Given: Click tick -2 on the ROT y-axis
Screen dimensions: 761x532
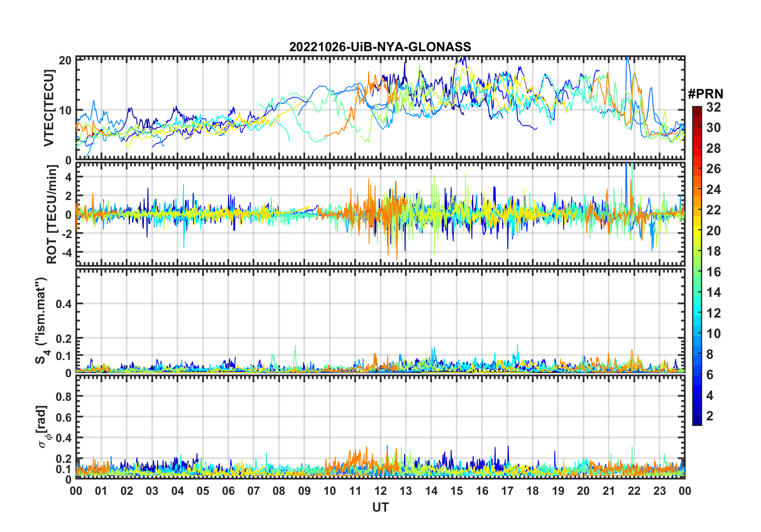Looking at the screenshot, I should 66,233.
